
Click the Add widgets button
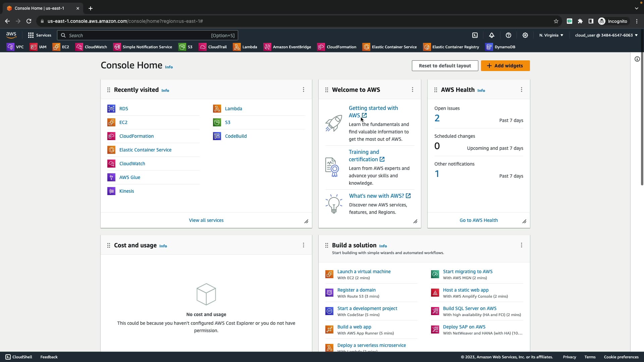coord(505,66)
